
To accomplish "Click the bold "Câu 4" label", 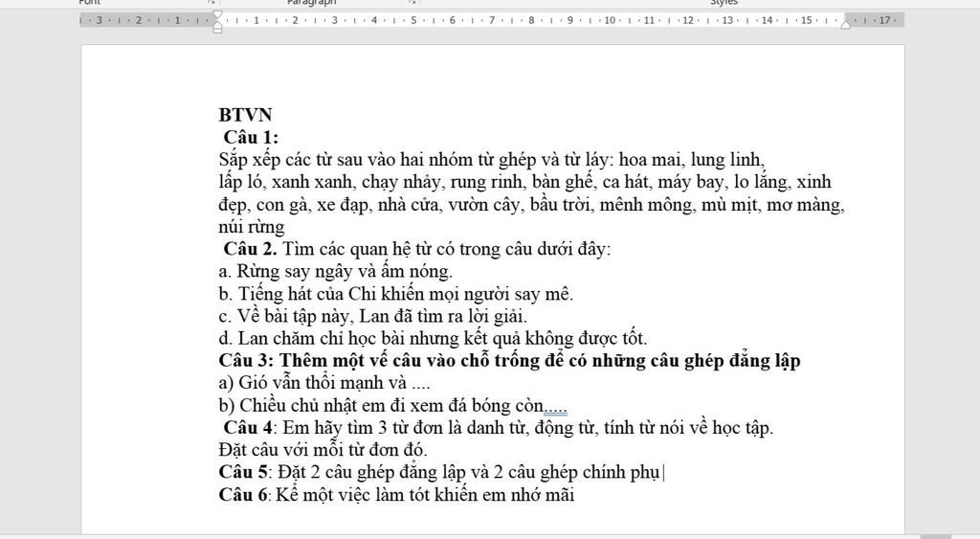I will (248, 428).
